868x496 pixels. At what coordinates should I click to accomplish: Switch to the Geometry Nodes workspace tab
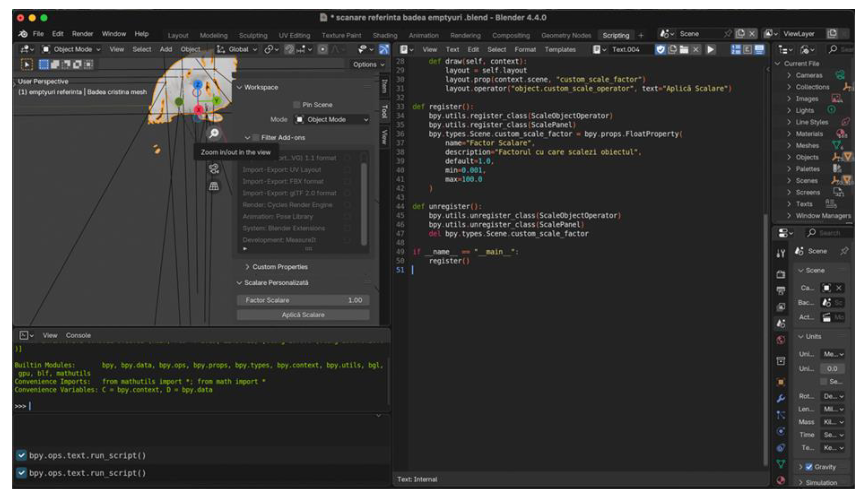click(566, 35)
